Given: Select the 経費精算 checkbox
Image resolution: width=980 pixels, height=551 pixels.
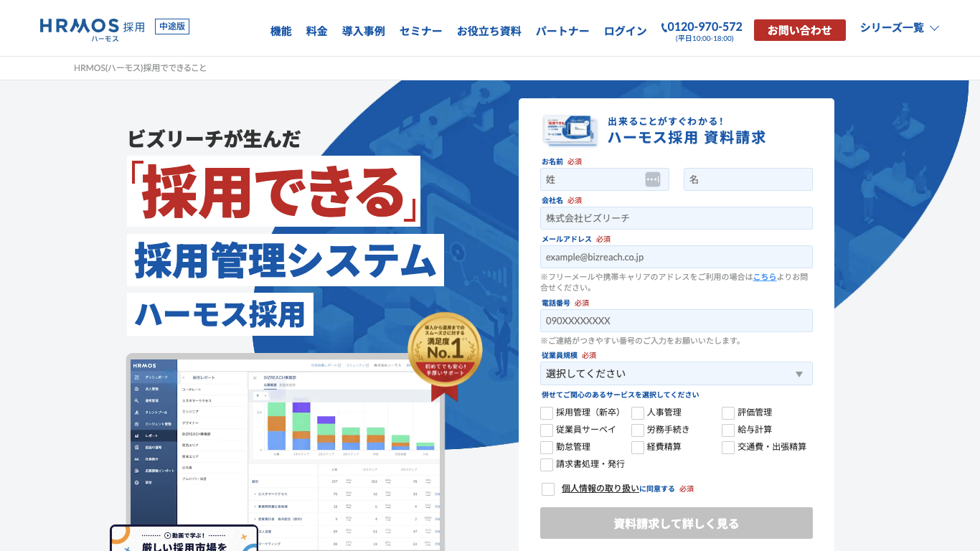Looking at the screenshot, I should pyautogui.click(x=638, y=447).
